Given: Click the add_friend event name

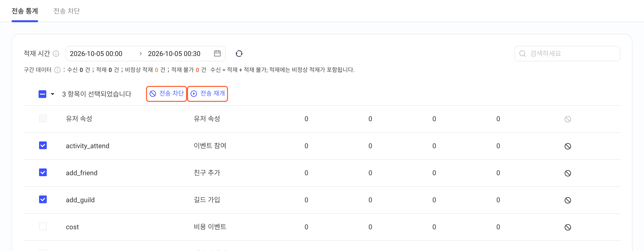Looking at the screenshot, I should 81,173.
